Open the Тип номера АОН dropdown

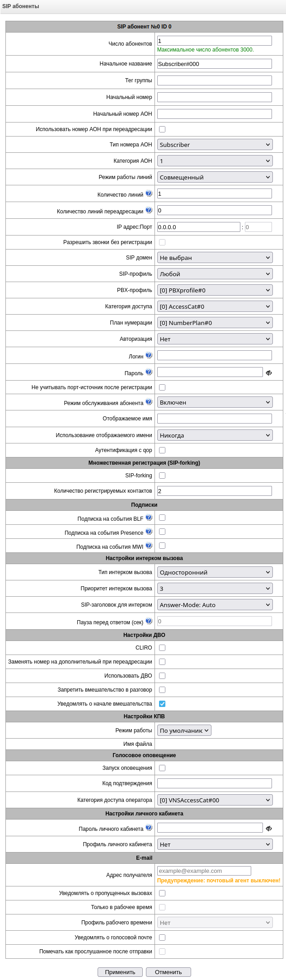[x=215, y=145]
